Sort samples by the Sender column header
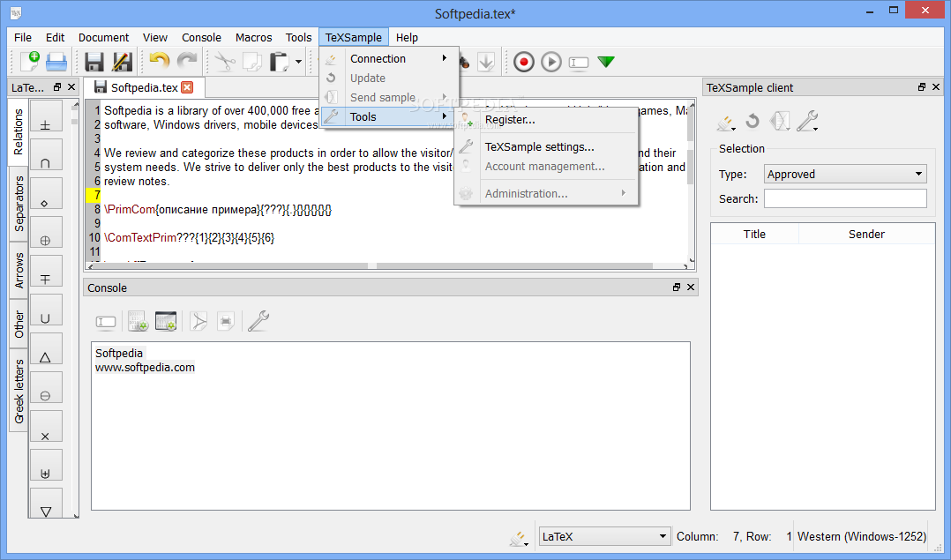951x560 pixels. (x=866, y=234)
